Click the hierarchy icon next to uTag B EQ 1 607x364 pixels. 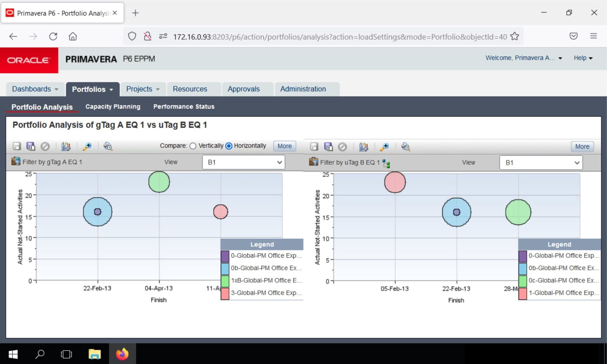click(386, 163)
